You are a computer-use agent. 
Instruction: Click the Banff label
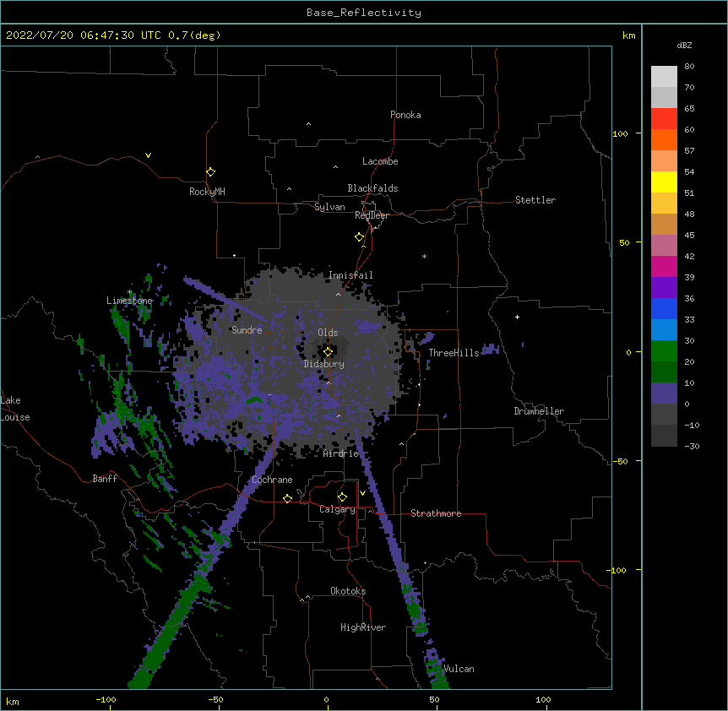pyautogui.click(x=105, y=479)
